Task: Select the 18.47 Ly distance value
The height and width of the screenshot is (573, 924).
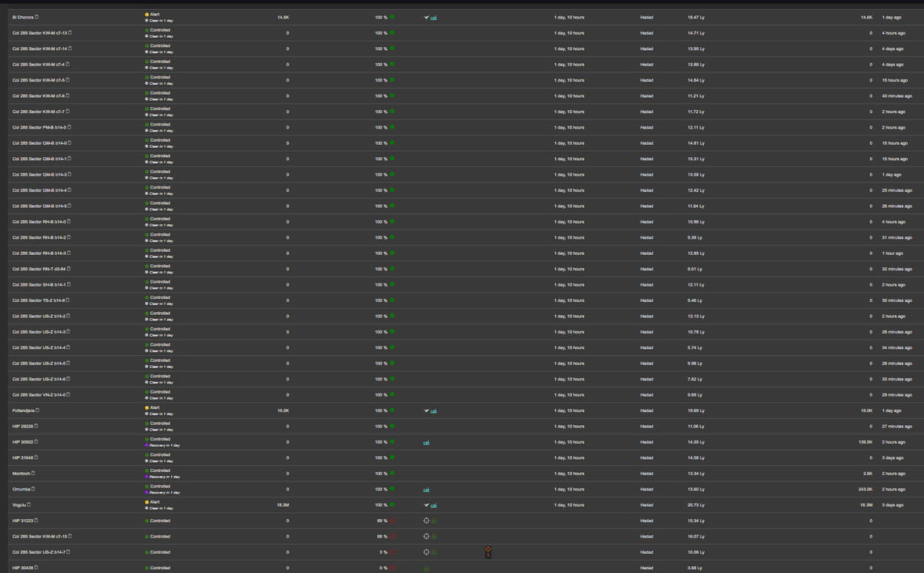Action: 697,17
